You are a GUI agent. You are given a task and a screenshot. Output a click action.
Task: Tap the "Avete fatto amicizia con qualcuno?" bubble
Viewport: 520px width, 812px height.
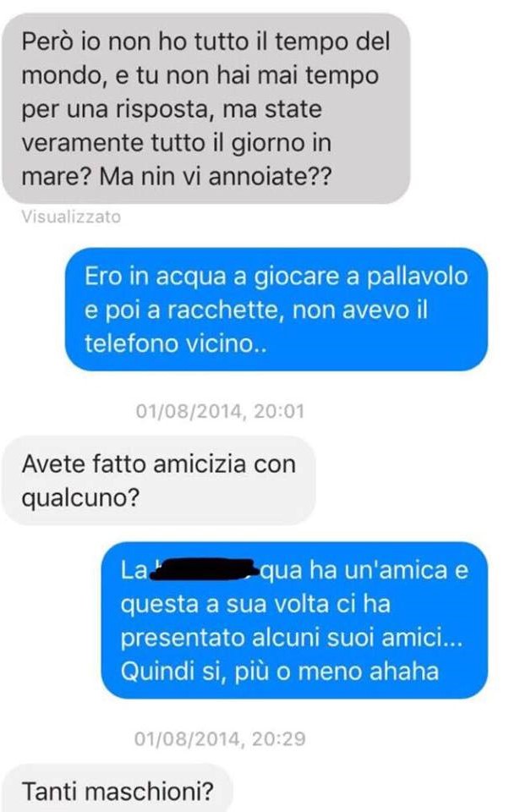point(158,480)
